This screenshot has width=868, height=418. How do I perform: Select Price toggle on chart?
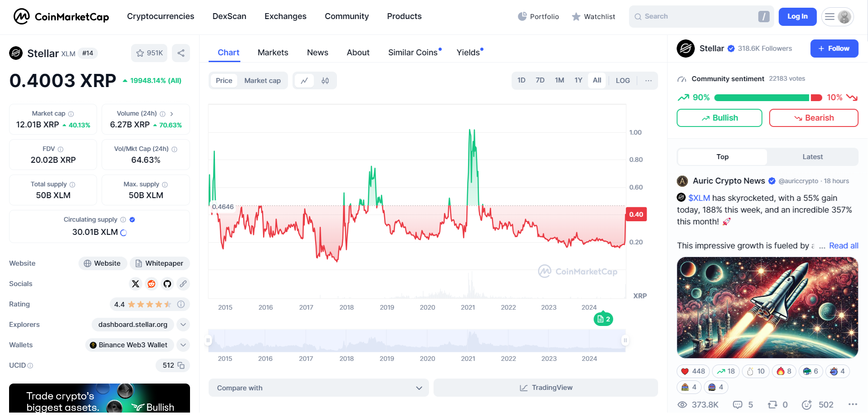[x=224, y=81]
